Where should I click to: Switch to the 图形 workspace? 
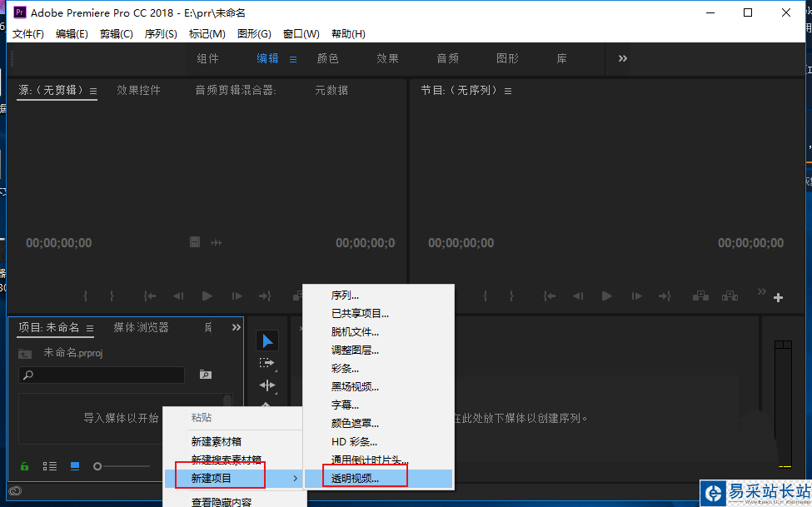pos(507,58)
